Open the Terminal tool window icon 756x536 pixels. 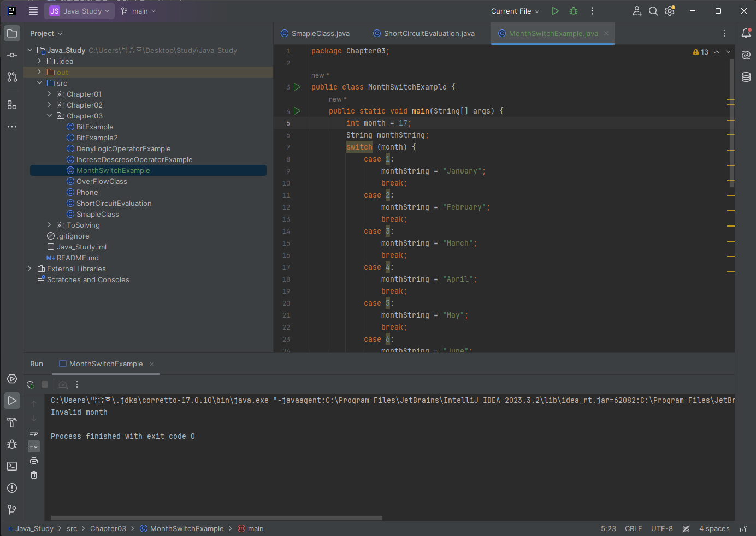click(12, 466)
